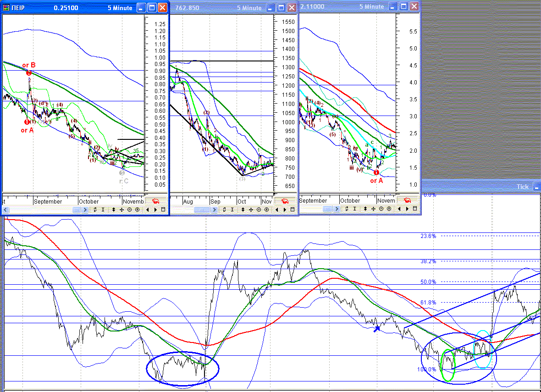The height and width of the screenshot is (392, 541).
Task: Click the 'Aug' axis label in the 762.850 chart
Action: pyautogui.click(x=188, y=202)
